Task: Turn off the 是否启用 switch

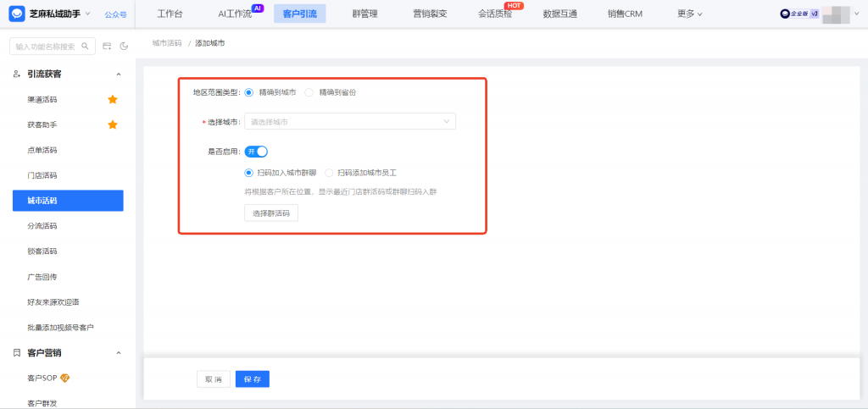Action: click(x=256, y=152)
